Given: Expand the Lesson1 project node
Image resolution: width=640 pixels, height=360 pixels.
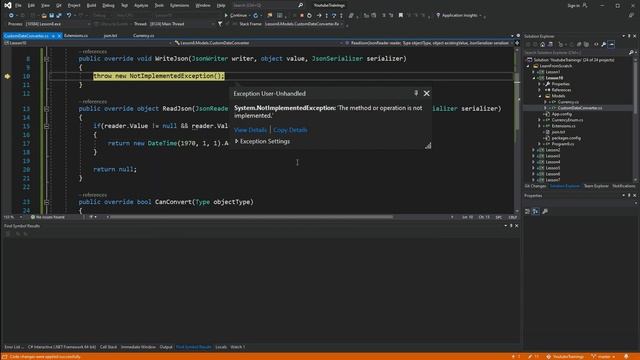Looking at the screenshot, I should click(x=533, y=72).
